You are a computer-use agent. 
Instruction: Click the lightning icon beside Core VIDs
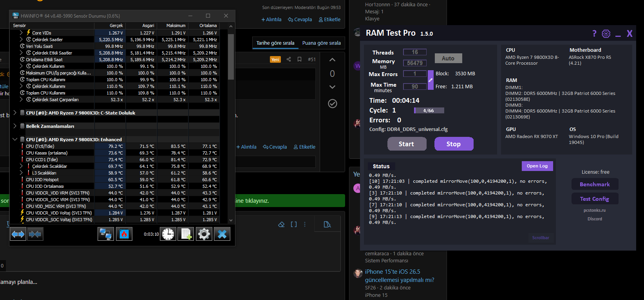click(29, 33)
